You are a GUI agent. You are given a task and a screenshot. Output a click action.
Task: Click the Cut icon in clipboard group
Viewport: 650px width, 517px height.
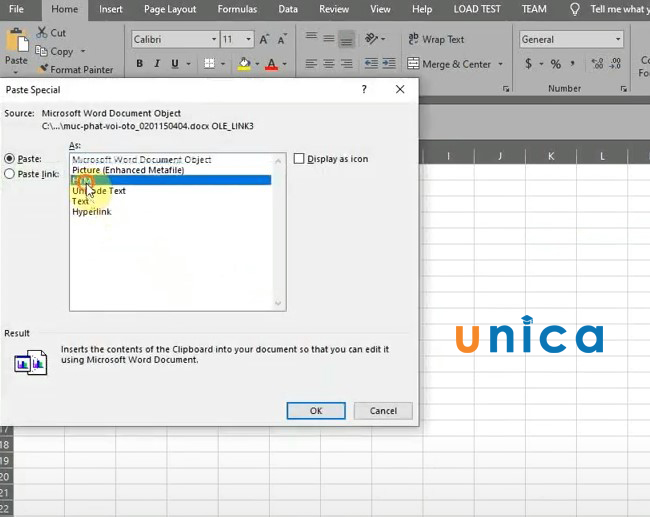tap(52, 33)
